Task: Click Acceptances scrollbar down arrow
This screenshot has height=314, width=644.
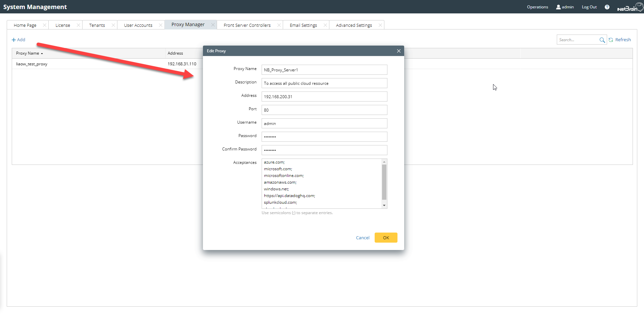Action: (384, 205)
